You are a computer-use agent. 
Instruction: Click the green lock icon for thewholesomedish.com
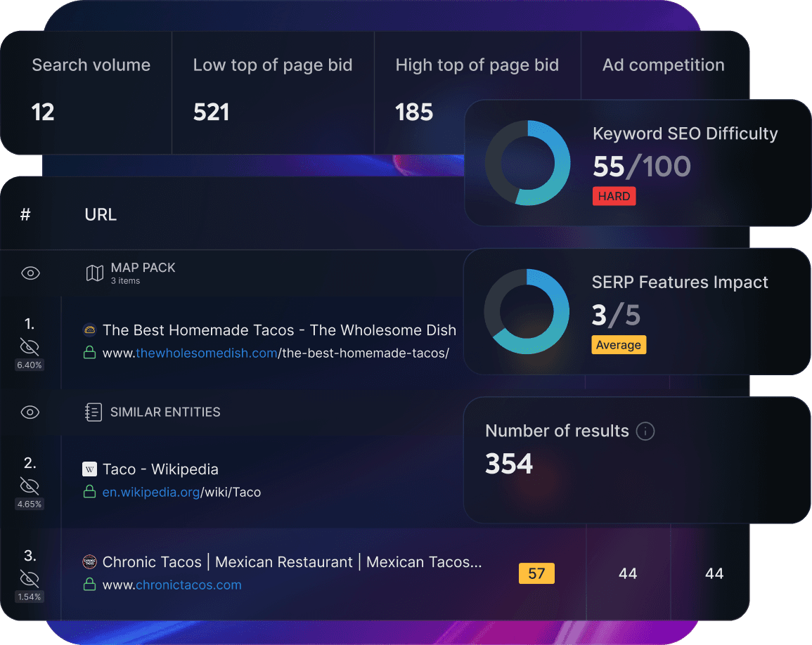pyautogui.click(x=89, y=353)
